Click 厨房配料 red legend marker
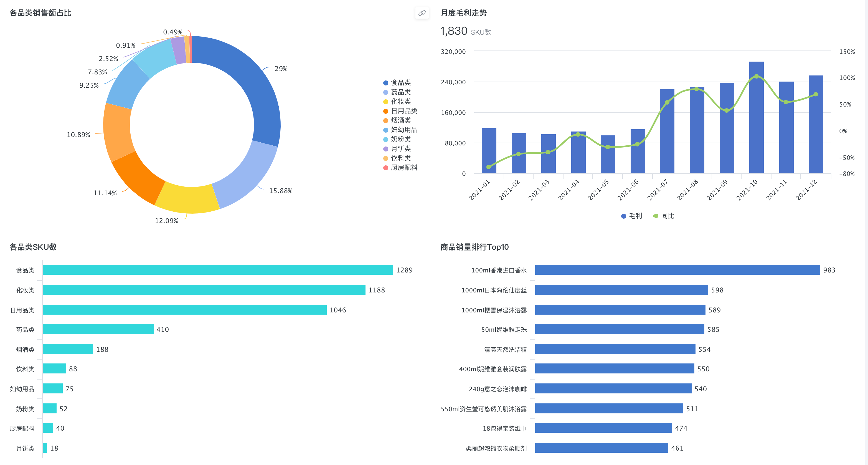 (385, 168)
